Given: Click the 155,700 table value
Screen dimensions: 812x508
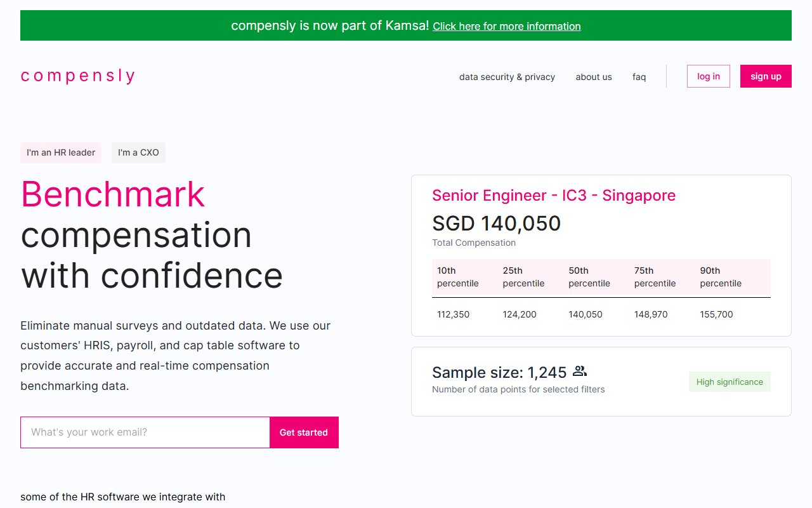Looking at the screenshot, I should pos(717,314).
